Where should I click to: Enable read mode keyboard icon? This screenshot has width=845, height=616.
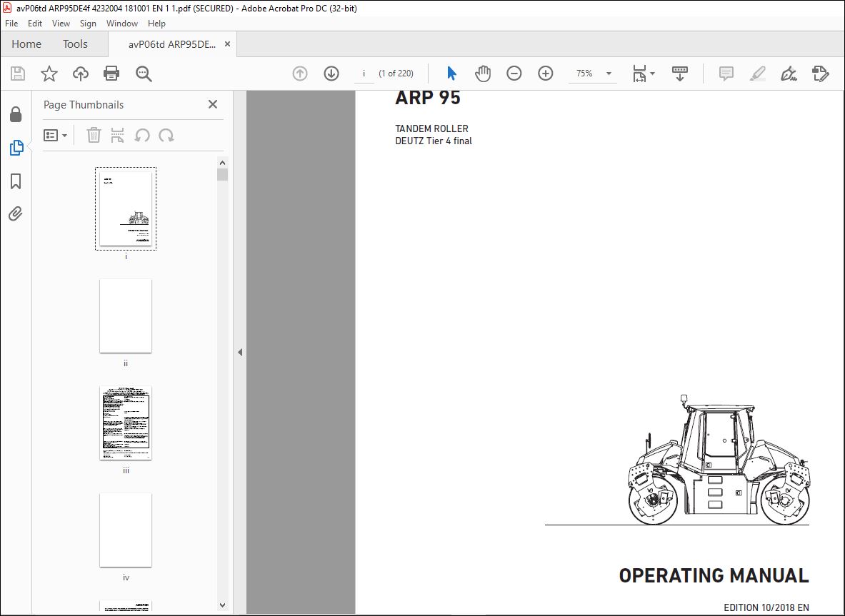(679, 74)
